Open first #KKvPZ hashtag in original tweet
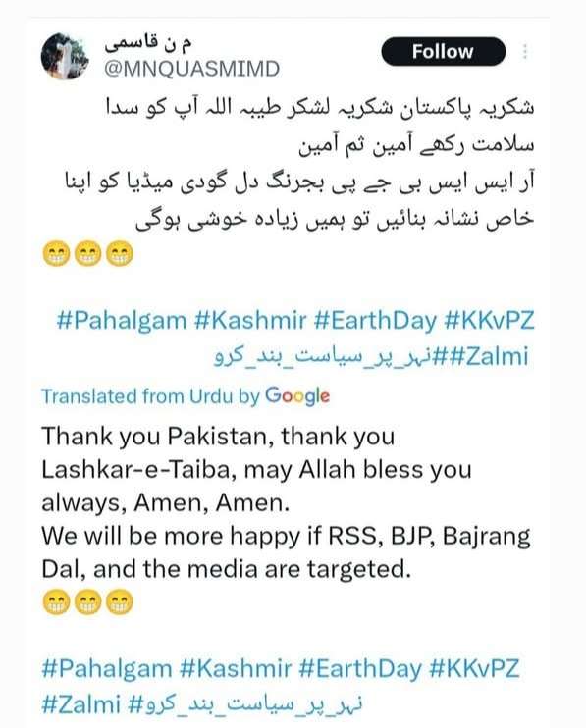The width and height of the screenshot is (586, 728). 489,321
